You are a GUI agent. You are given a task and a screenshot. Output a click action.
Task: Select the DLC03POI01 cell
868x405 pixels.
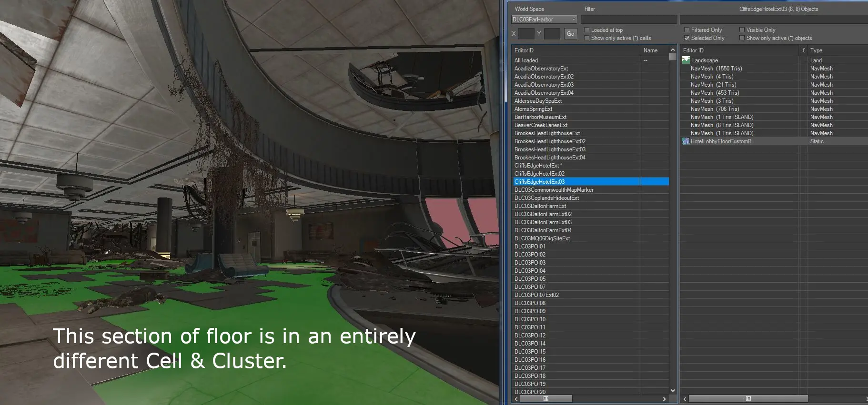590,247
